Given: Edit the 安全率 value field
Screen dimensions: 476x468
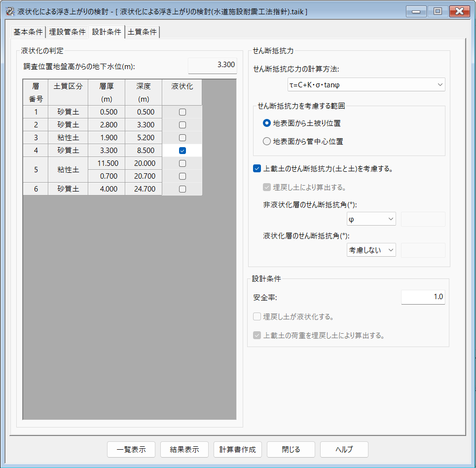Looking at the screenshot, I should 423,297.
